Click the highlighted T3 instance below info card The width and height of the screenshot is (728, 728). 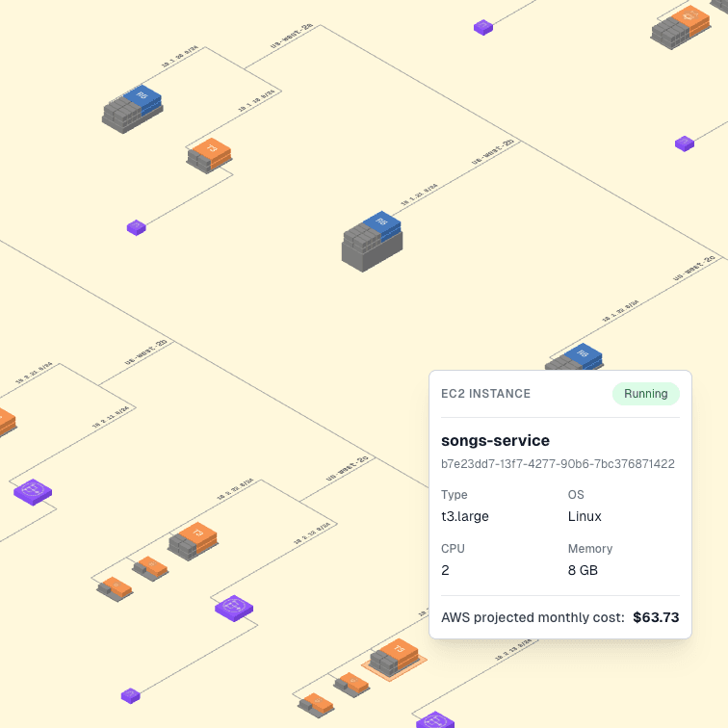(x=395, y=659)
